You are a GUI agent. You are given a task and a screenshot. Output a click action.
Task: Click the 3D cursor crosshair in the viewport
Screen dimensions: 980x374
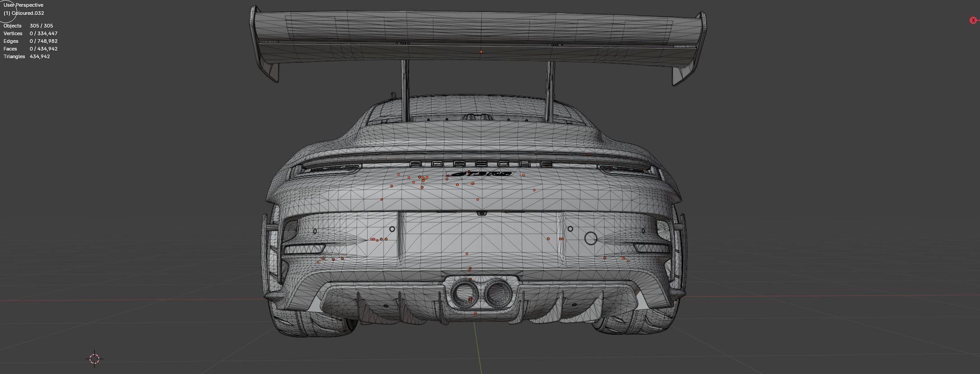coord(94,359)
